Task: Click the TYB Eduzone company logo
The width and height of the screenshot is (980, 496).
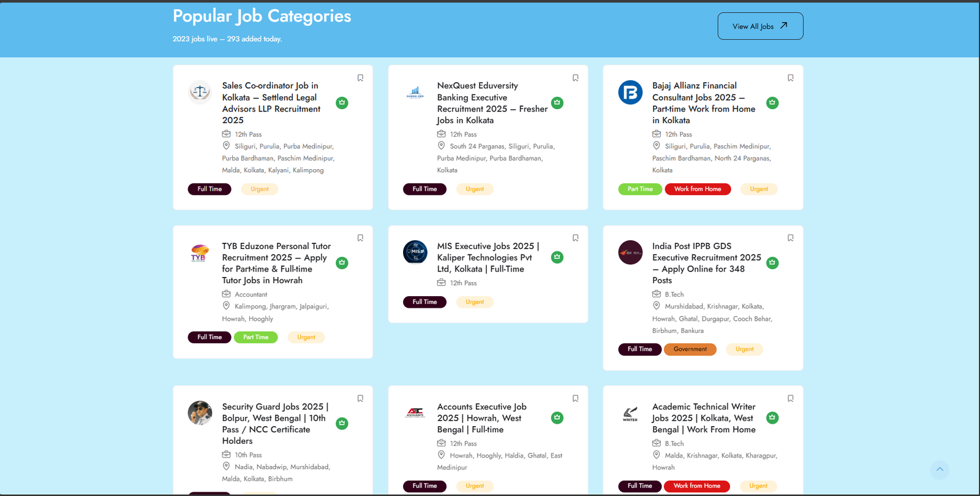Action: tap(200, 253)
